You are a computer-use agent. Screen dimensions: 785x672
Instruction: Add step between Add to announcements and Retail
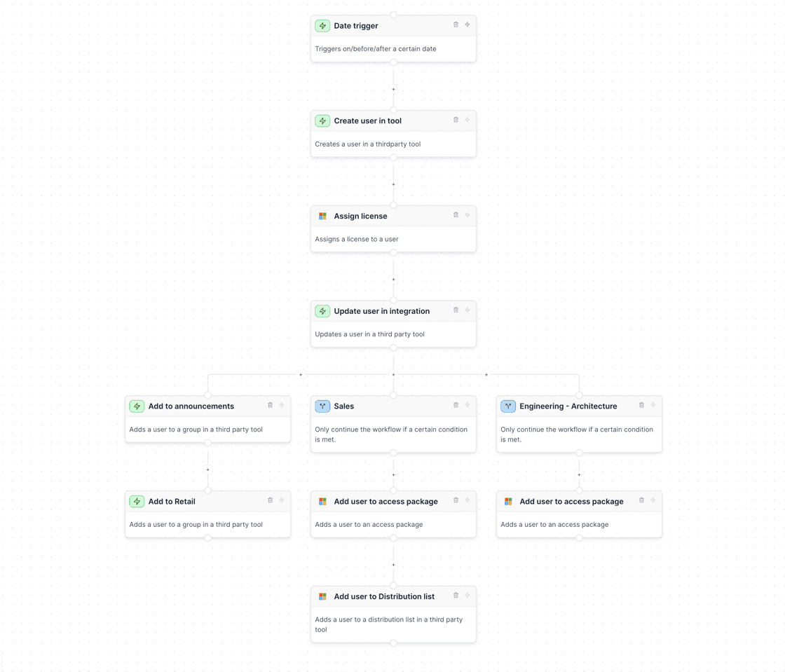[x=207, y=469]
